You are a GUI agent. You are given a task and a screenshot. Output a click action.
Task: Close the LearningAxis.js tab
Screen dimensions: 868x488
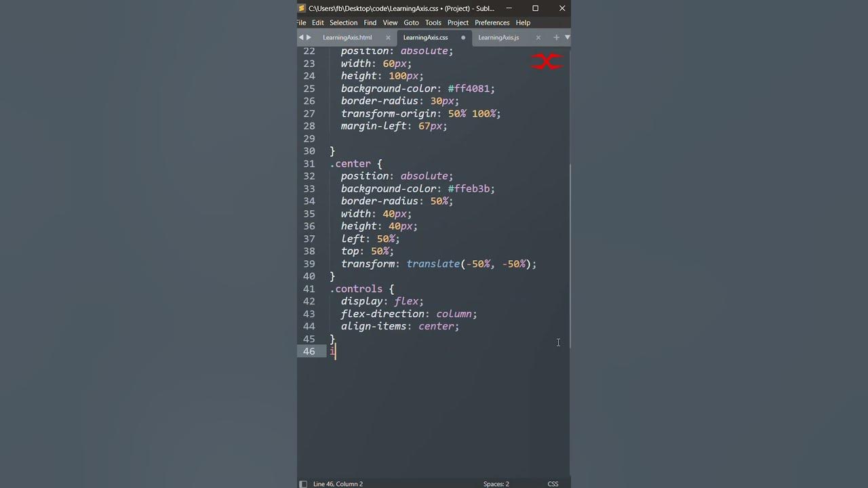pyautogui.click(x=538, y=38)
